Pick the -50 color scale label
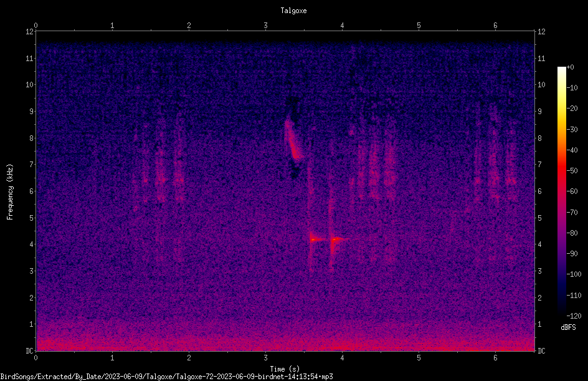Image resolution: width=588 pixels, height=381 pixels. point(572,171)
